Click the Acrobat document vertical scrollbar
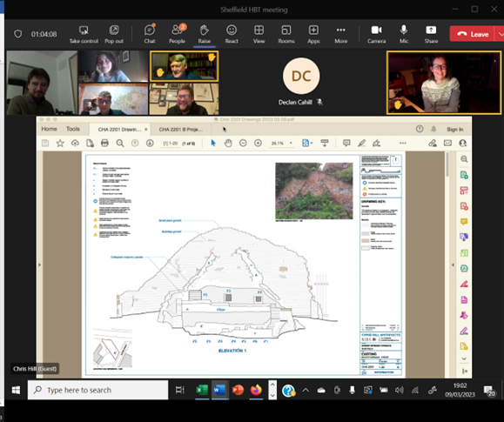 point(447,164)
